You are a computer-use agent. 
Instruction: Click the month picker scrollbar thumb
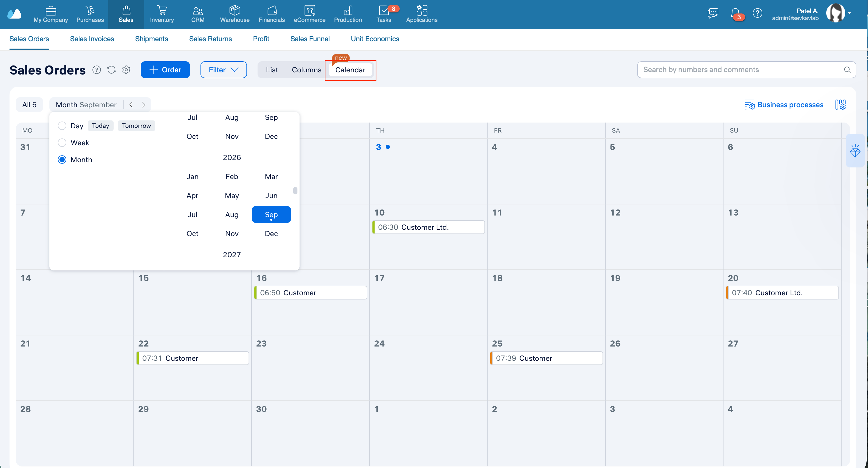click(x=295, y=191)
